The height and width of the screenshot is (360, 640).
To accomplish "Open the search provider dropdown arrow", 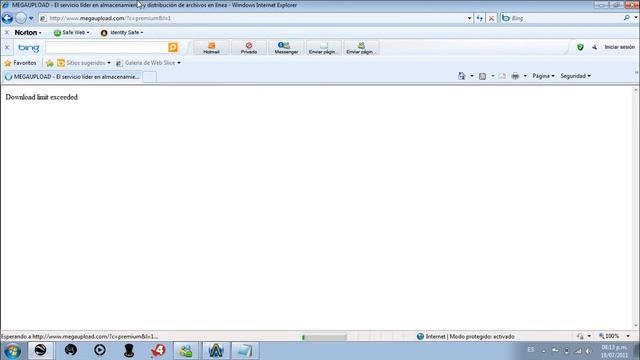I will pyautogui.click(x=636, y=18).
